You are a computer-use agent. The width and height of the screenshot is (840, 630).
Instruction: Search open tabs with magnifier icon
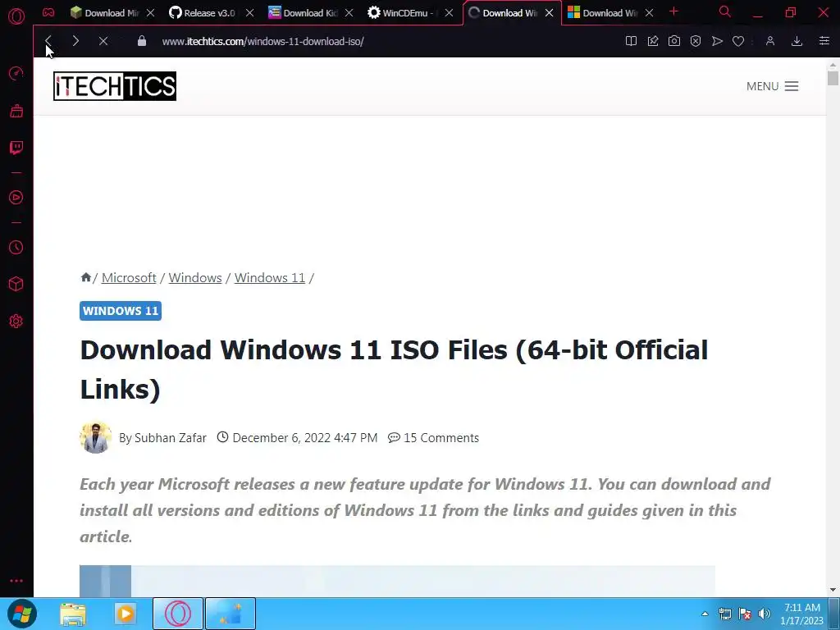pos(725,11)
